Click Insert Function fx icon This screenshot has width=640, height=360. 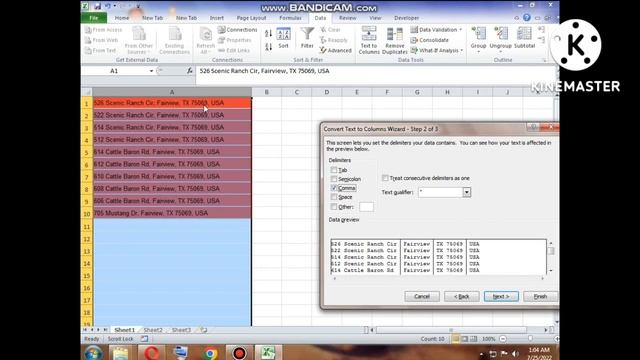click(189, 71)
